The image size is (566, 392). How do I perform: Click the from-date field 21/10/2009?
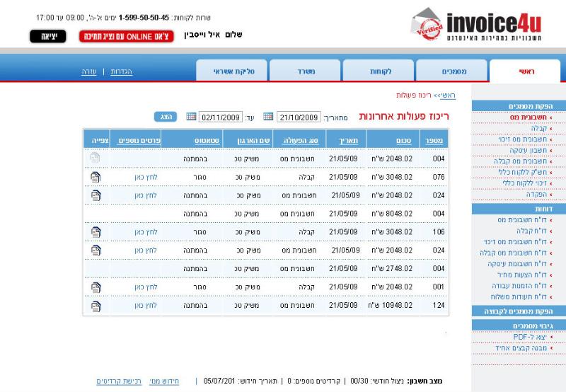pos(299,117)
